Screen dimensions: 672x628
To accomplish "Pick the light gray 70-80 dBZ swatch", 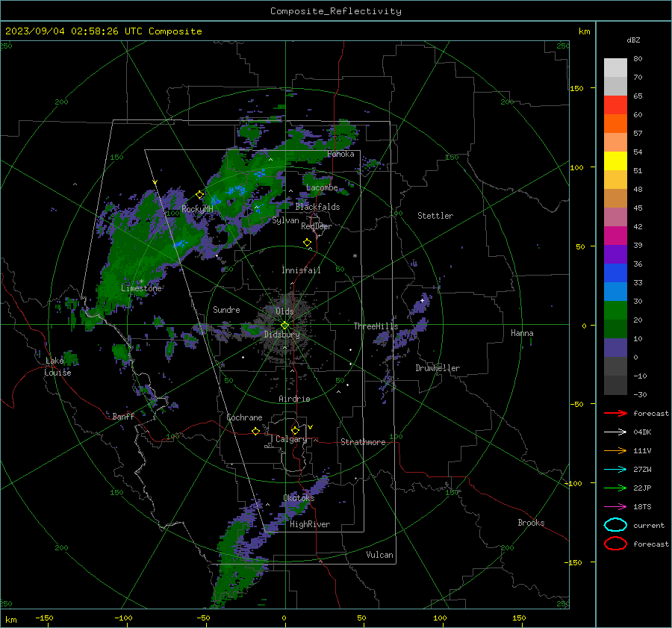I will point(615,68).
